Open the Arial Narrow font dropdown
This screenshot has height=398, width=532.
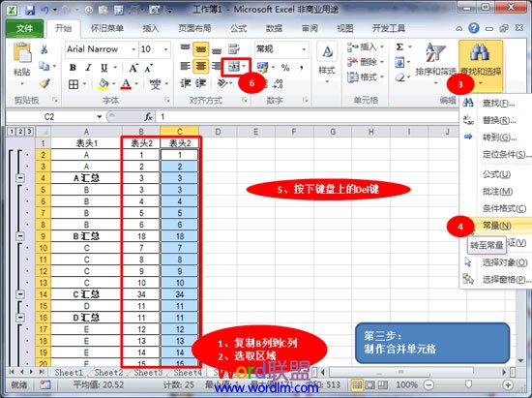133,49
